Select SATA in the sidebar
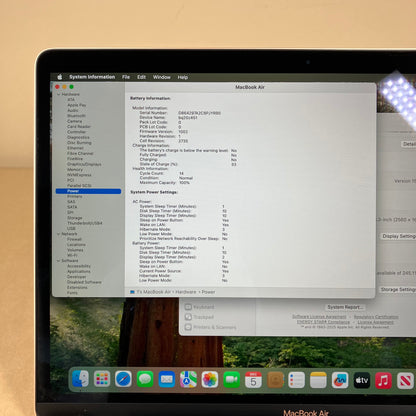This screenshot has width=416, height=416. click(72, 207)
